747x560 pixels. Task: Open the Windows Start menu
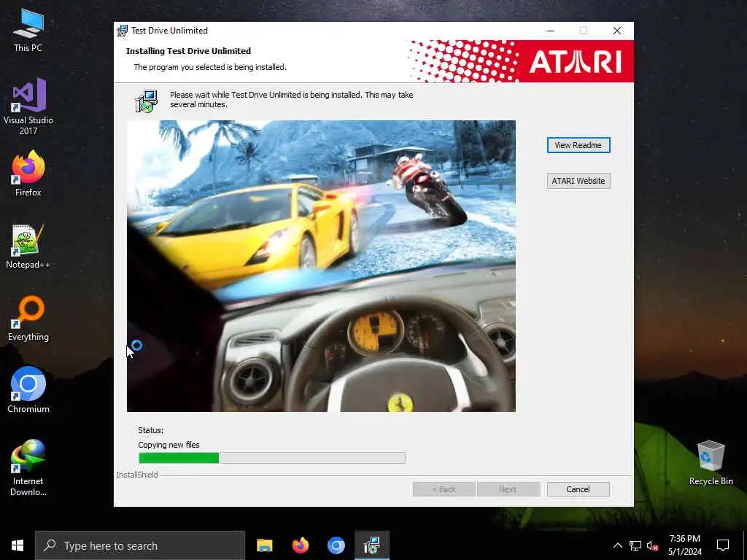point(18,545)
